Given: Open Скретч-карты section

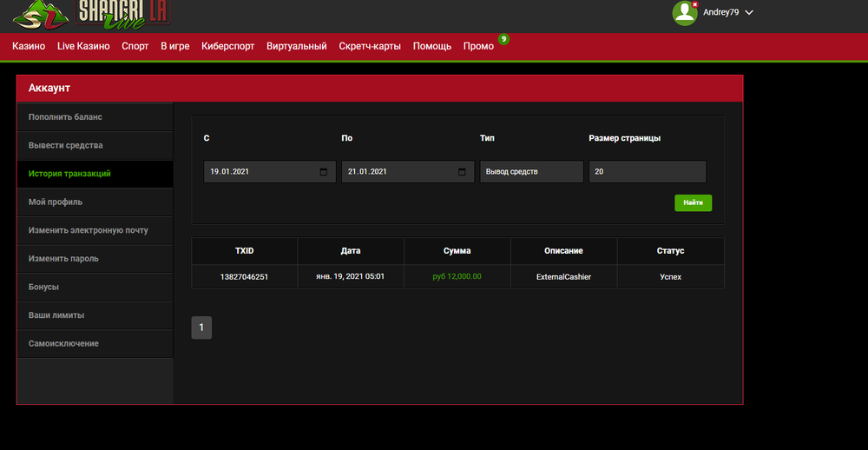Looking at the screenshot, I should [370, 46].
